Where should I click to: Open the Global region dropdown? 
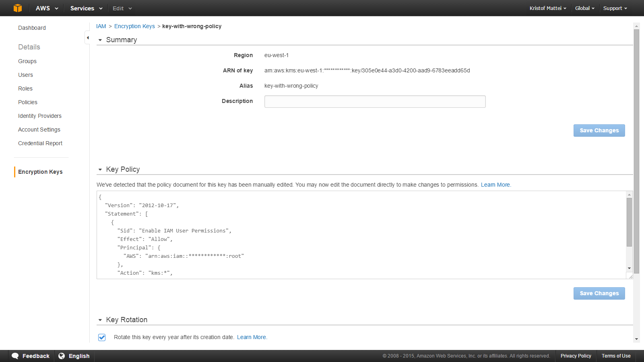(584, 8)
